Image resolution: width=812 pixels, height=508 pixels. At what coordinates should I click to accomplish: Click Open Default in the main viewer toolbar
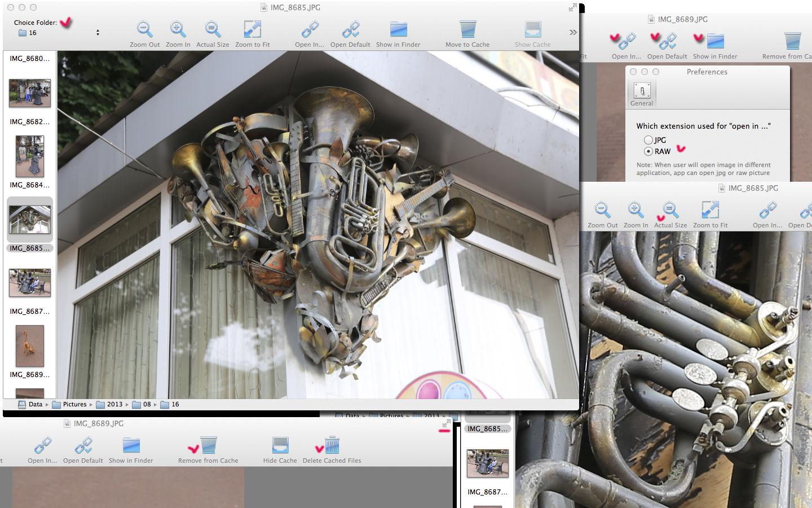pos(350,30)
